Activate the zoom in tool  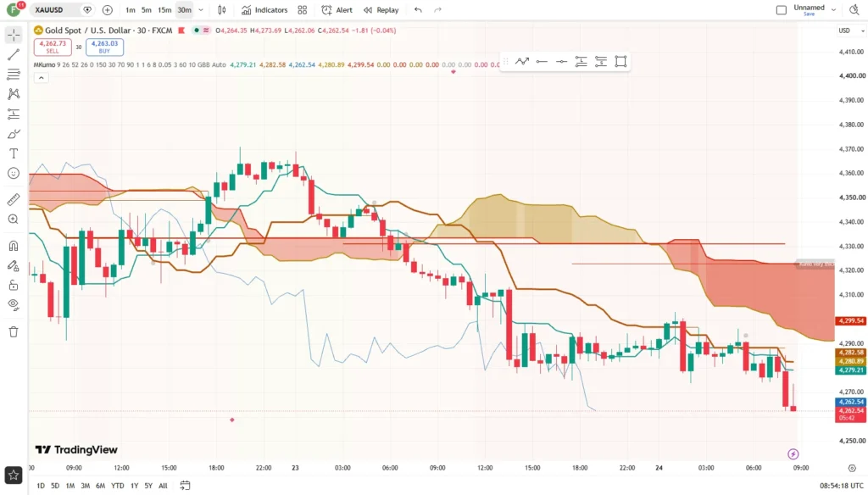point(14,220)
